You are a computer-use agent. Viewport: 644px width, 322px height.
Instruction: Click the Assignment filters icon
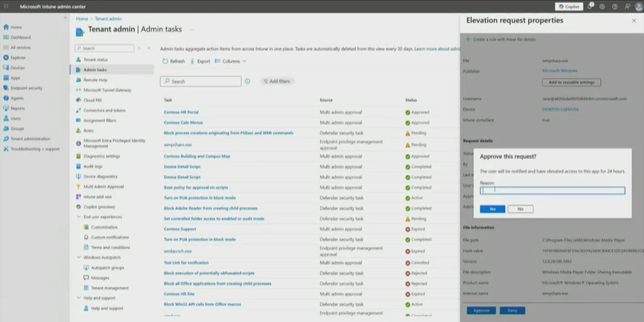point(79,120)
